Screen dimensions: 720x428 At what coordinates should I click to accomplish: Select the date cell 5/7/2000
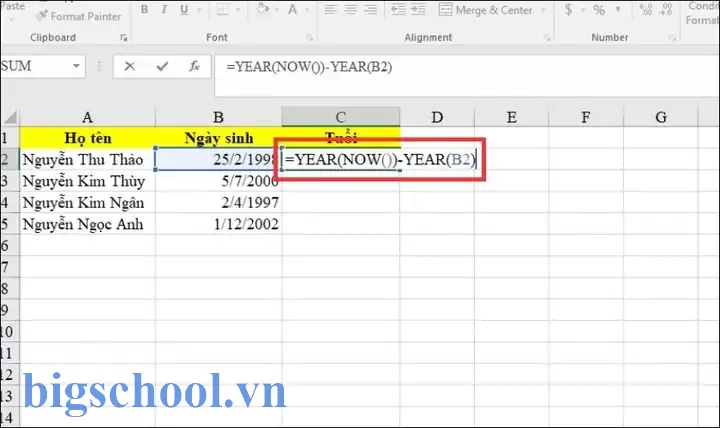coord(219,181)
